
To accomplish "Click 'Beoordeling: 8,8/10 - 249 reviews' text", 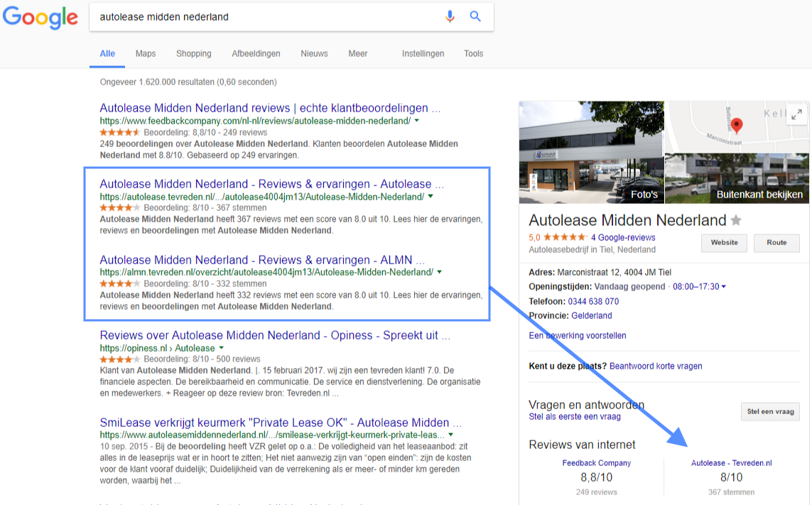I will (x=205, y=132).
